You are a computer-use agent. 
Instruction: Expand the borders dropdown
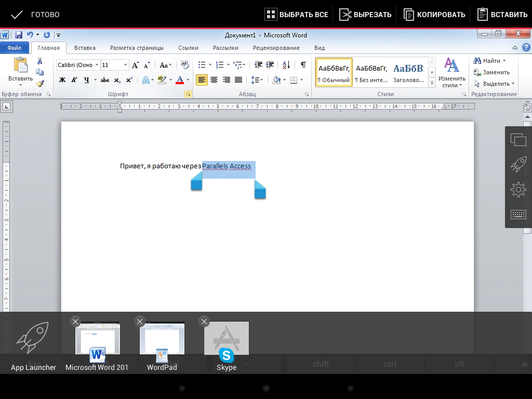tap(302, 80)
